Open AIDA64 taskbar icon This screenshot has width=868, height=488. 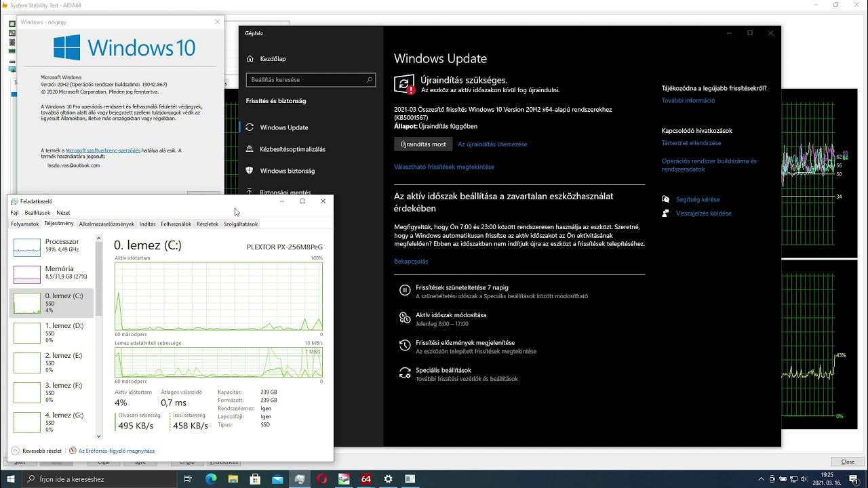point(366,479)
